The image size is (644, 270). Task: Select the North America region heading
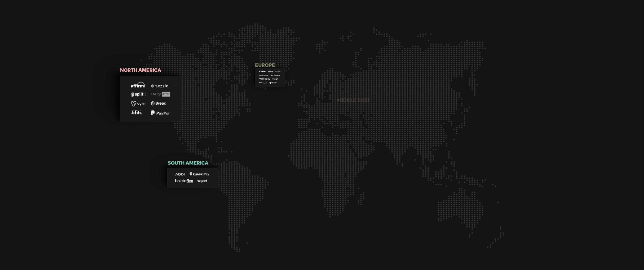[140, 70]
